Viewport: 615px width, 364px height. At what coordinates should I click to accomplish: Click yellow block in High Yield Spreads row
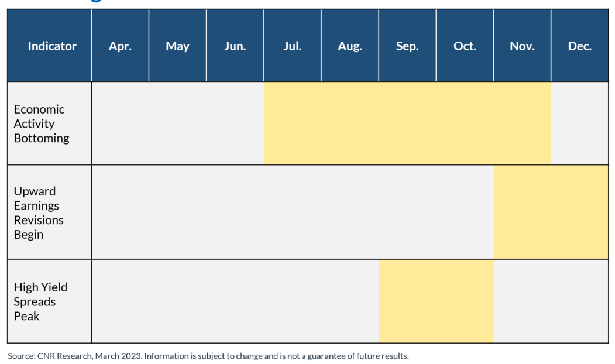click(x=436, y=301)
